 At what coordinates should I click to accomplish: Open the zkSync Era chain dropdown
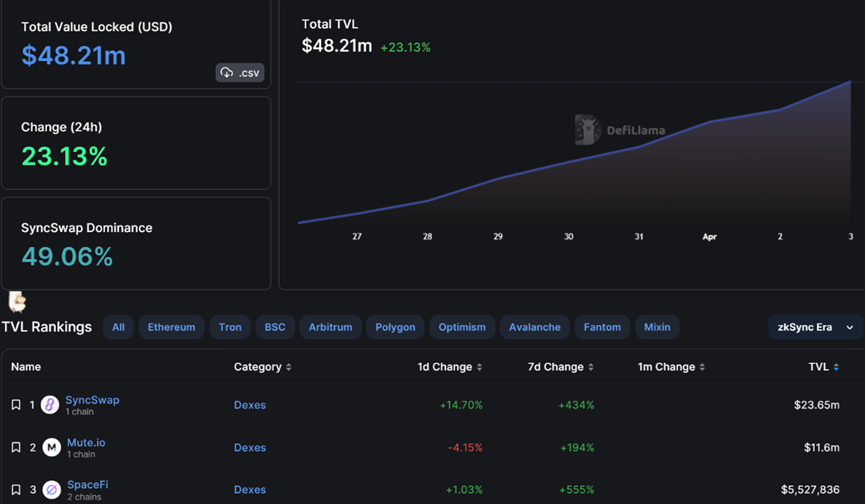coord(815,327)
